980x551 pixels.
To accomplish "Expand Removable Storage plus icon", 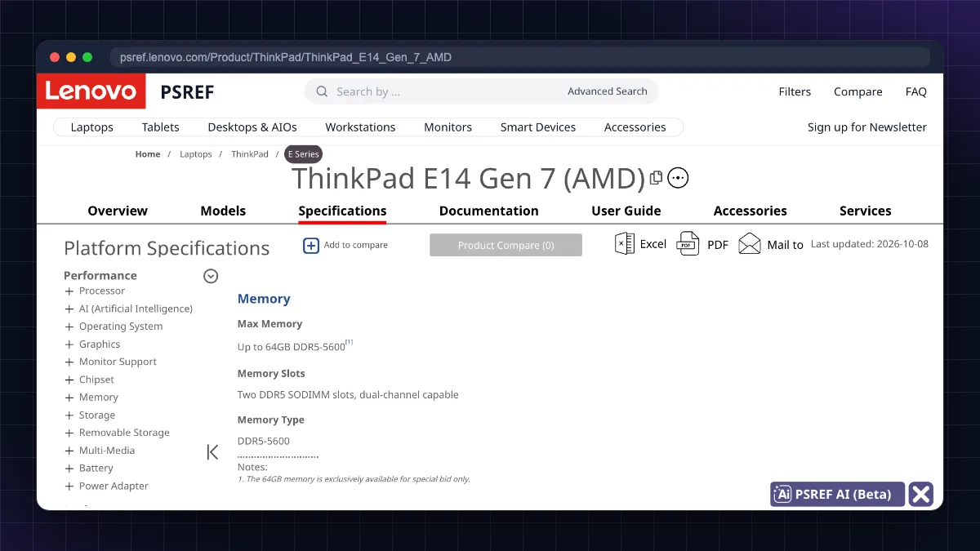I will click(x=69, y=433).
